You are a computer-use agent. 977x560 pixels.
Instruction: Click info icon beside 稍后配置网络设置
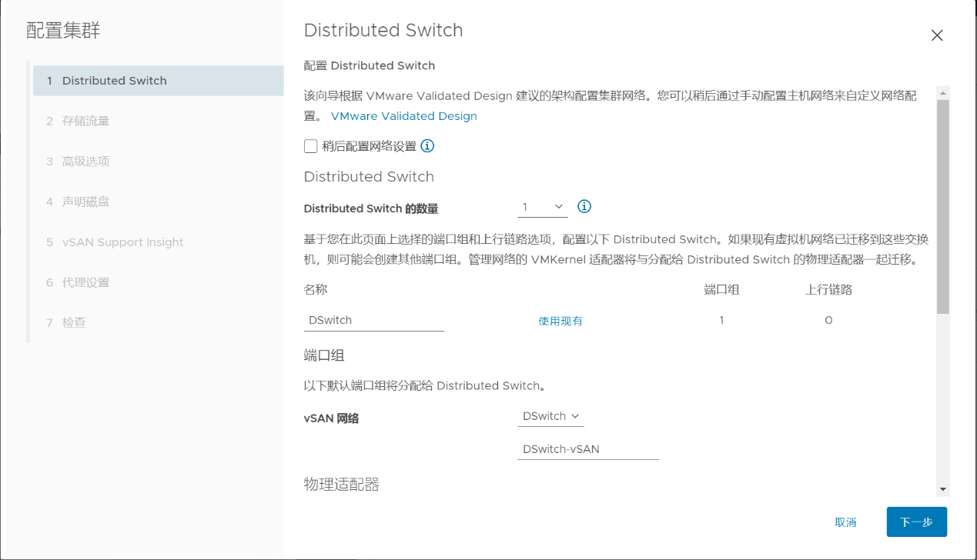(427, 146)
